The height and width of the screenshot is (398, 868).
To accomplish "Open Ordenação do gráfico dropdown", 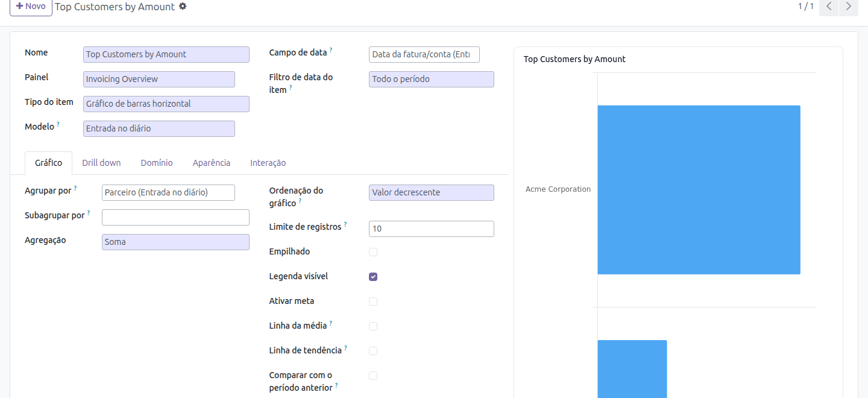I will pyautogui.click(x=432, y=192).
